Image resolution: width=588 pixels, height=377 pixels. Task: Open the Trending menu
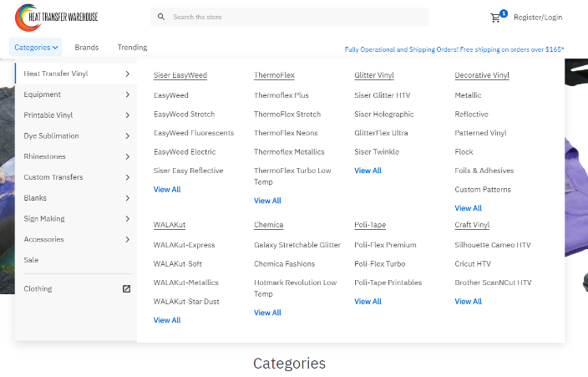click(x=132, y=48)
